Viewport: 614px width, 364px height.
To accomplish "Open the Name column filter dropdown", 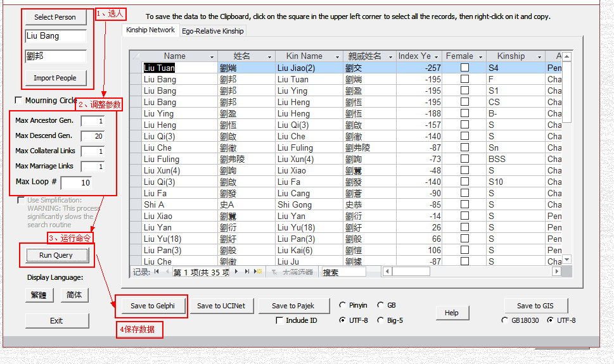I will point(212,56).
